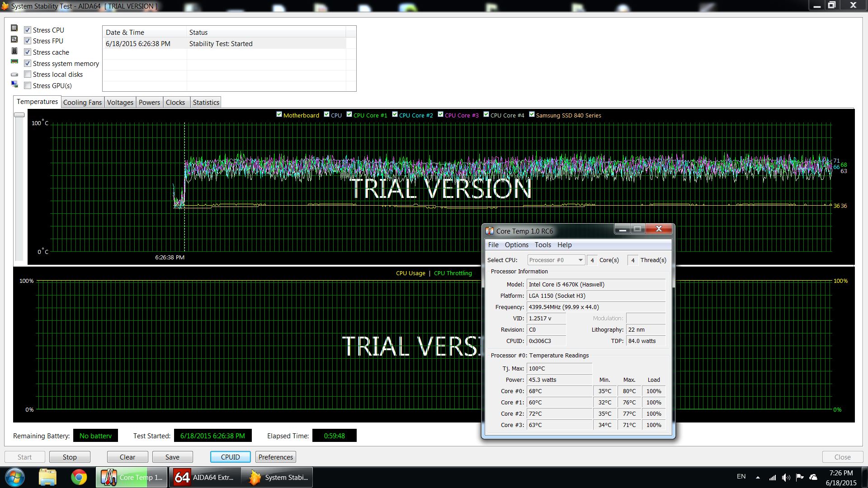868x488 pixels.
Task: Click the Core Temp window title icon
Action: (490, 231)
